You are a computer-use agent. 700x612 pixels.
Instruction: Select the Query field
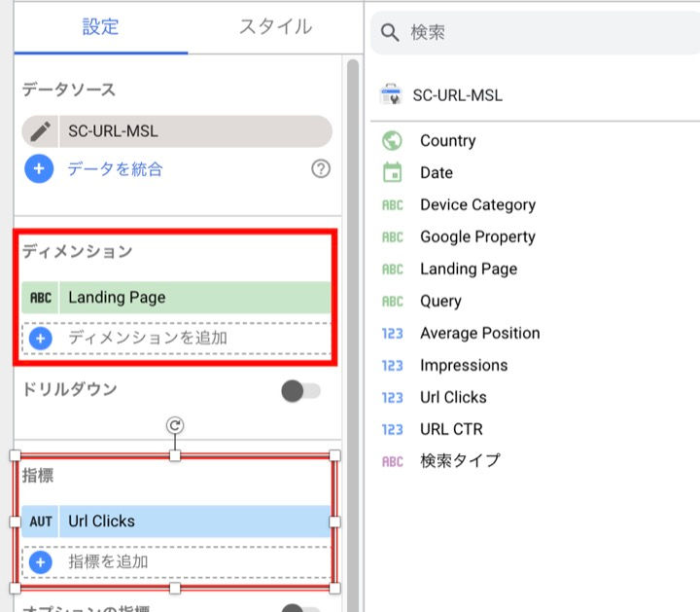pos(440,302)
